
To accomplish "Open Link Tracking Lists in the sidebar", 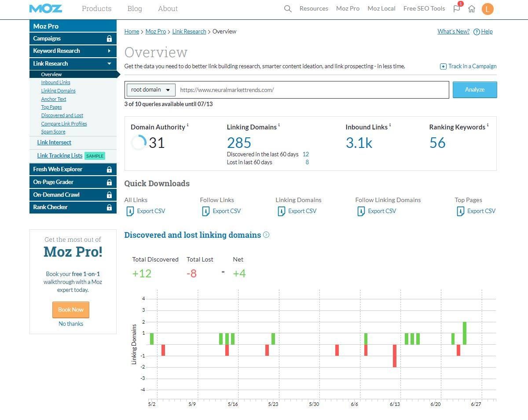I will coord(60,156).
